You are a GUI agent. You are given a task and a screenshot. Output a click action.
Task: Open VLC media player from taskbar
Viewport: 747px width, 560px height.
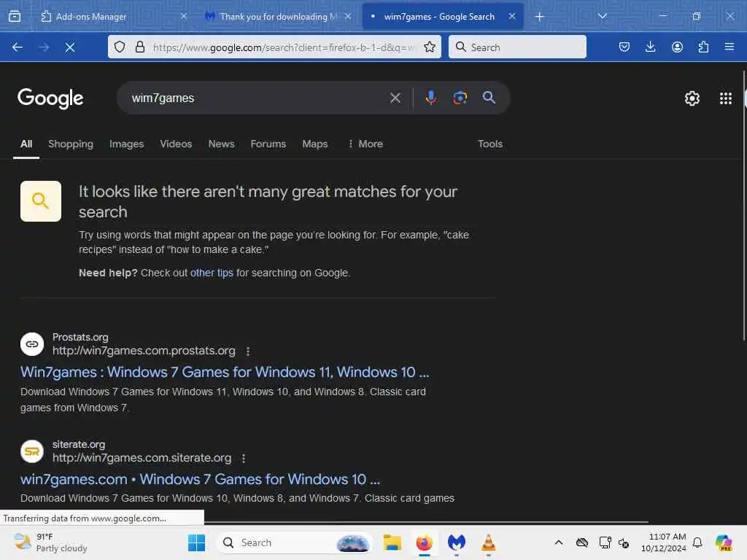tap(488, 542)
